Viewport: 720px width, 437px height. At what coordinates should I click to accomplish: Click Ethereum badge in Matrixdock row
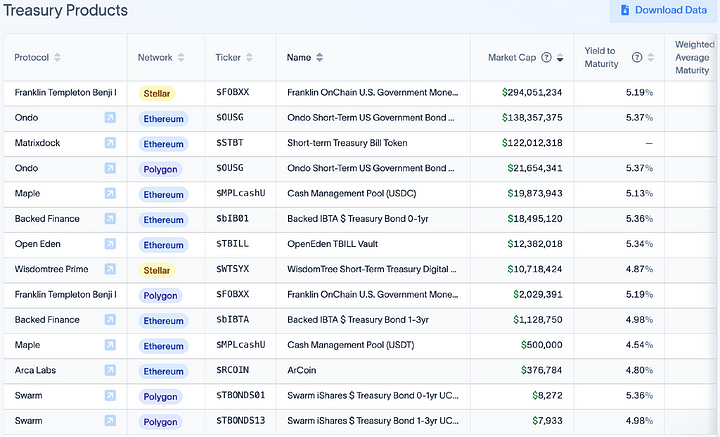point(163,144)
